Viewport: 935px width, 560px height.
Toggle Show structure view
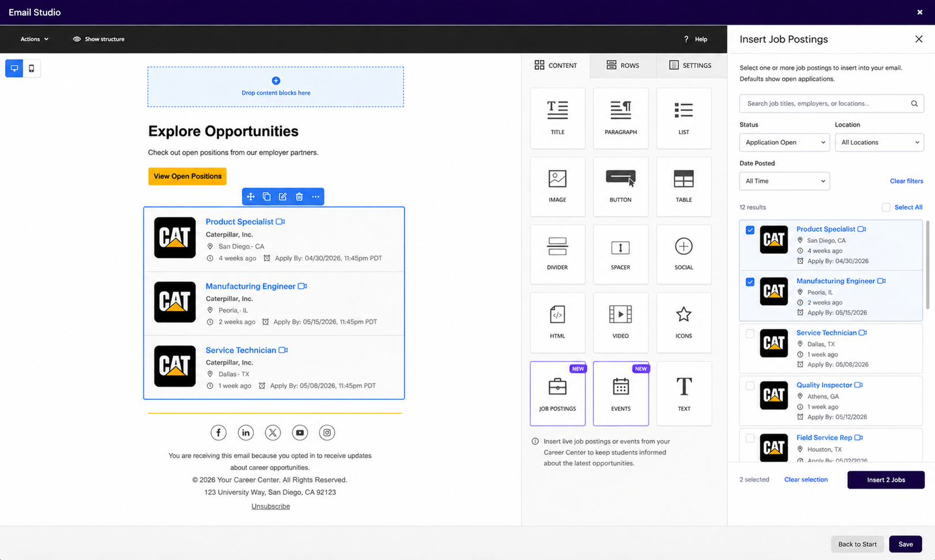point(99,39)
